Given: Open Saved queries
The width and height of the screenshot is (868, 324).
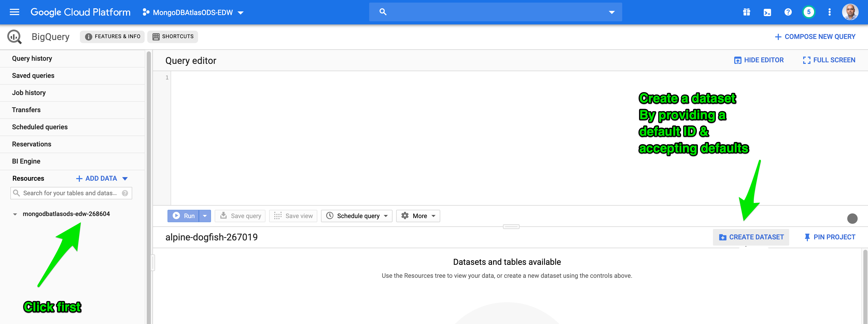Looking at the screenshot, I should 72,76.
